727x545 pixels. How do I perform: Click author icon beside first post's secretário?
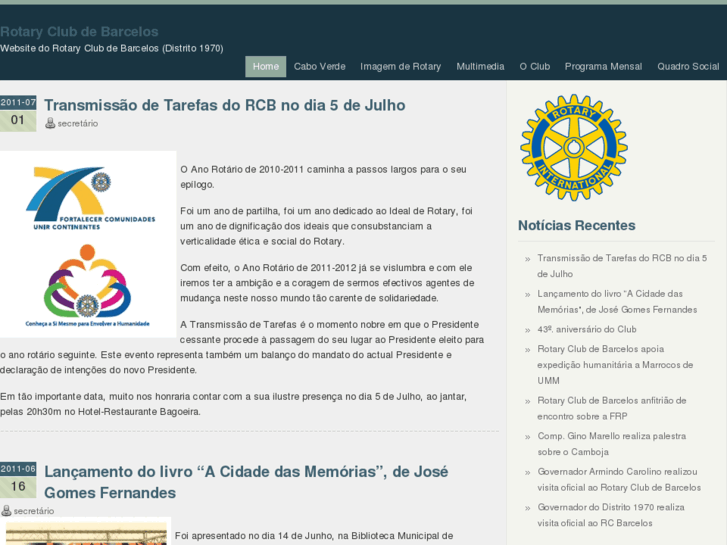(50, 123)
